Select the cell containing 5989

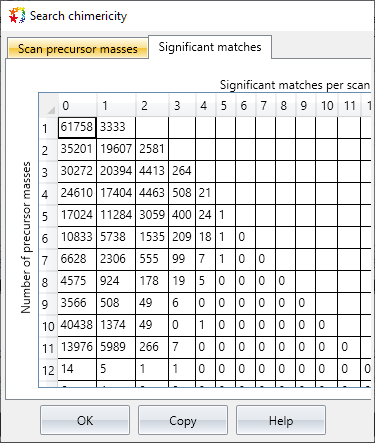116,347
